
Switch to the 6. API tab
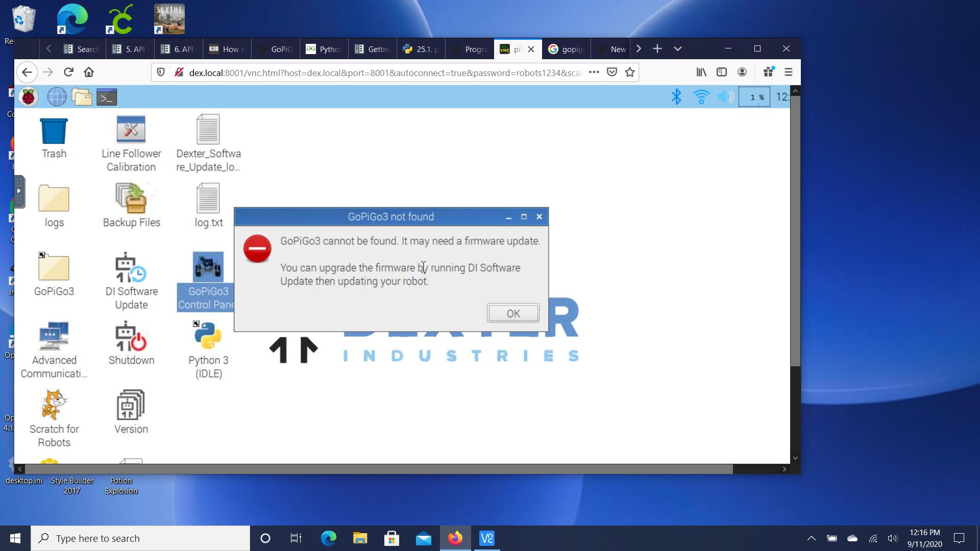(x=178, y=49)
